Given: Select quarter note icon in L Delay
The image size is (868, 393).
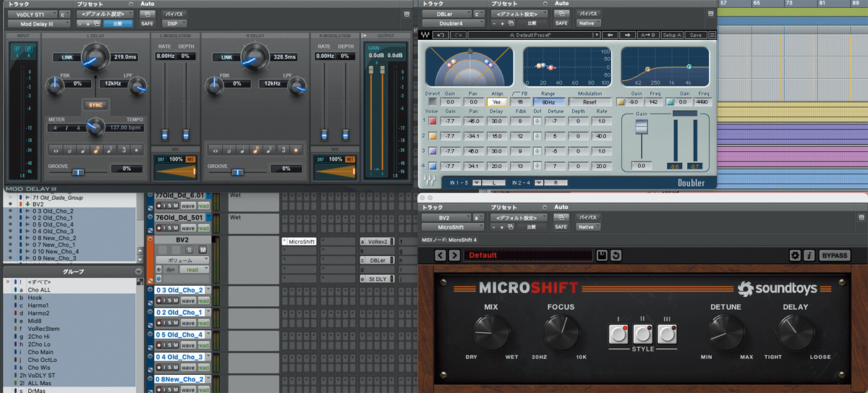Looking at the screenshot, I should [x=82, y=150].
